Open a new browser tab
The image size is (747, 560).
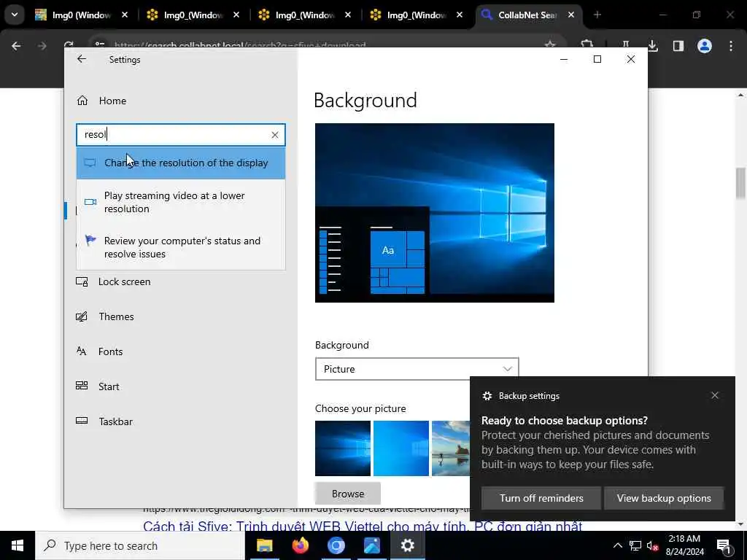tap(597, 15)
